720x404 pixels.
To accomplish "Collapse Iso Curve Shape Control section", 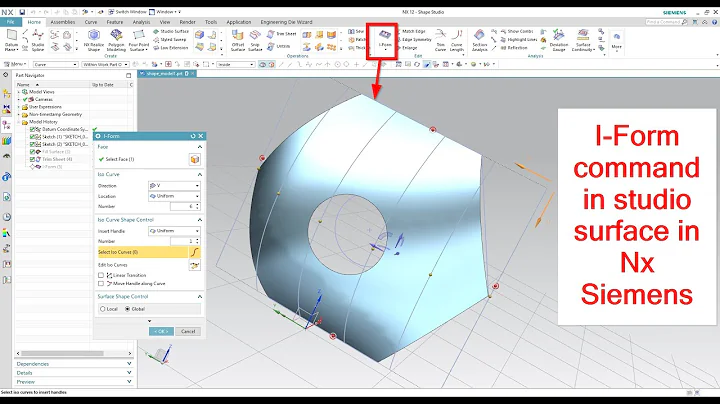I will (200, 220).
